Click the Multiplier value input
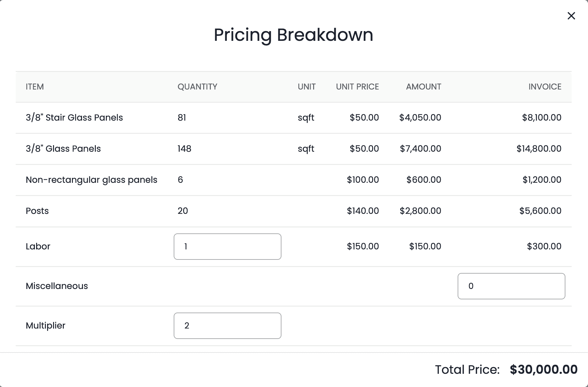 point(227,326)
